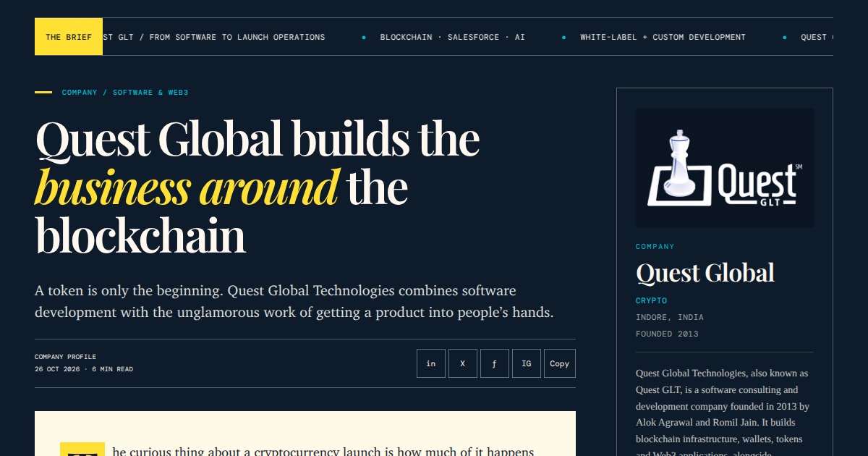The image size is (868, 456).
Task: Click the CRYPTO tag in sidebar
Action: [652, 300]
